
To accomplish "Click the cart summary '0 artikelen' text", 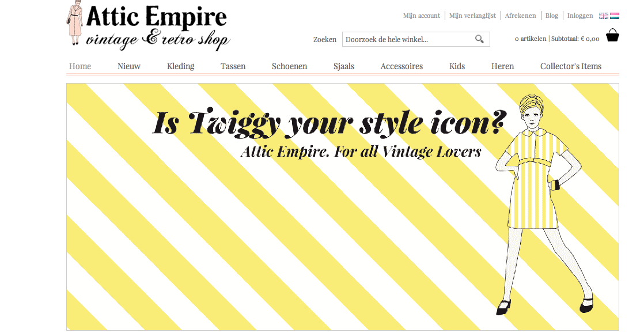I will coord(531,39).
